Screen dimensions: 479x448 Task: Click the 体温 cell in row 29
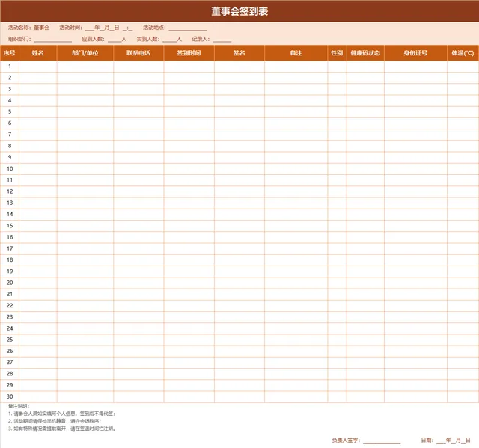[463, 385]
